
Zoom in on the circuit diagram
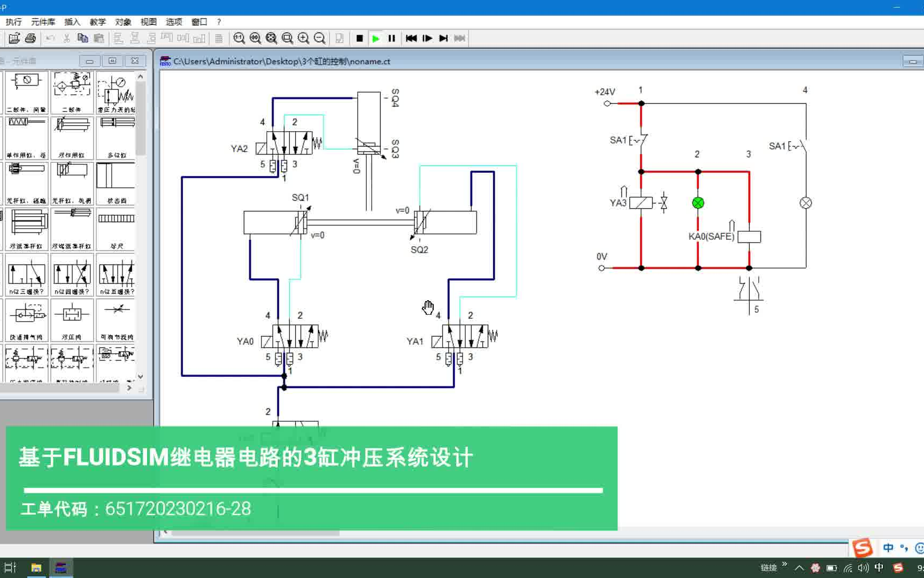303,39
